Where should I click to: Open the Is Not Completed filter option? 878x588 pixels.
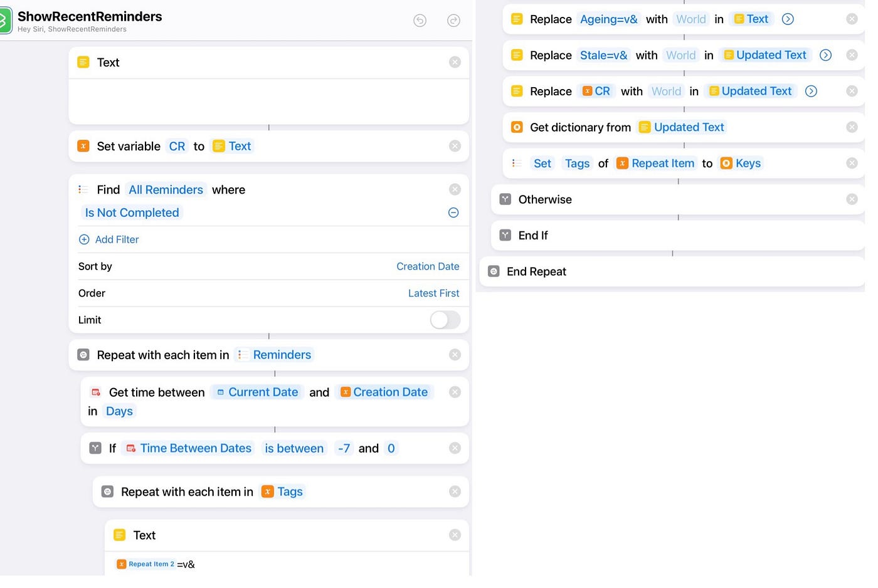tap(132, 213)
